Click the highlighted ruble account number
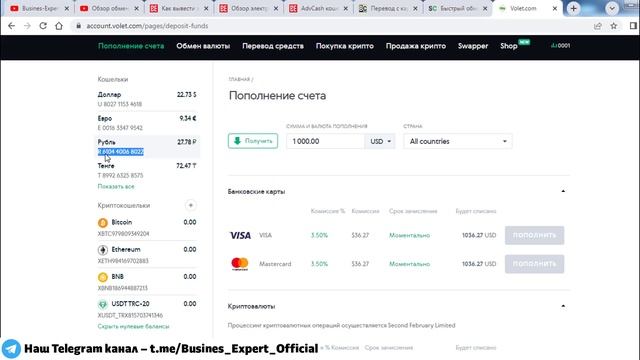The height and width of the screenshot is (360, 640). point(121,152)
